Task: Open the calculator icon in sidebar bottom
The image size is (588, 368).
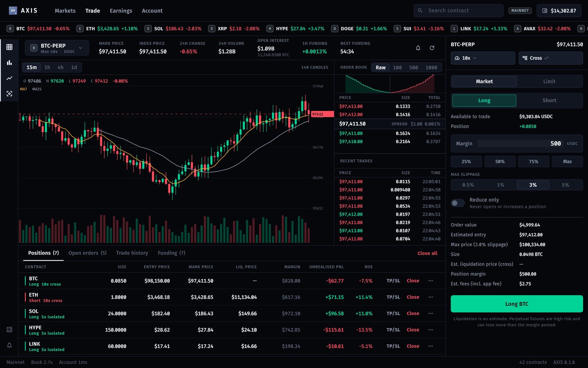Action: coord(10,330)
